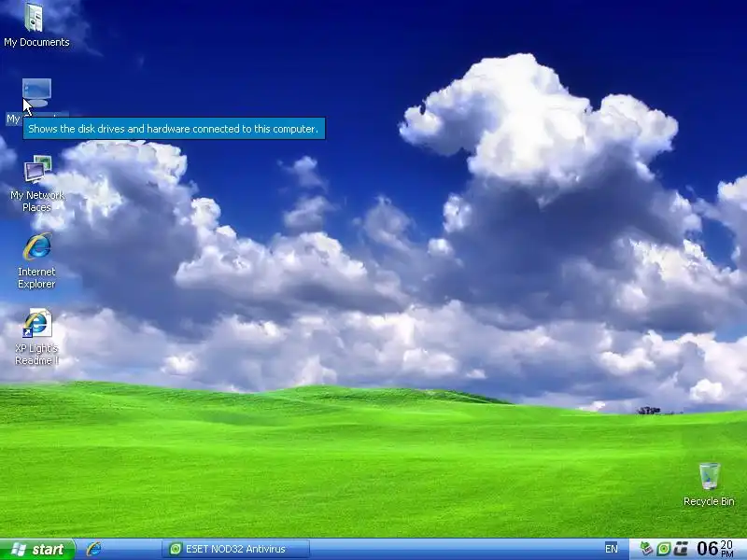
Task: Click the Safely Remove Hardware tray icon
Action: [x=646, y=549]
